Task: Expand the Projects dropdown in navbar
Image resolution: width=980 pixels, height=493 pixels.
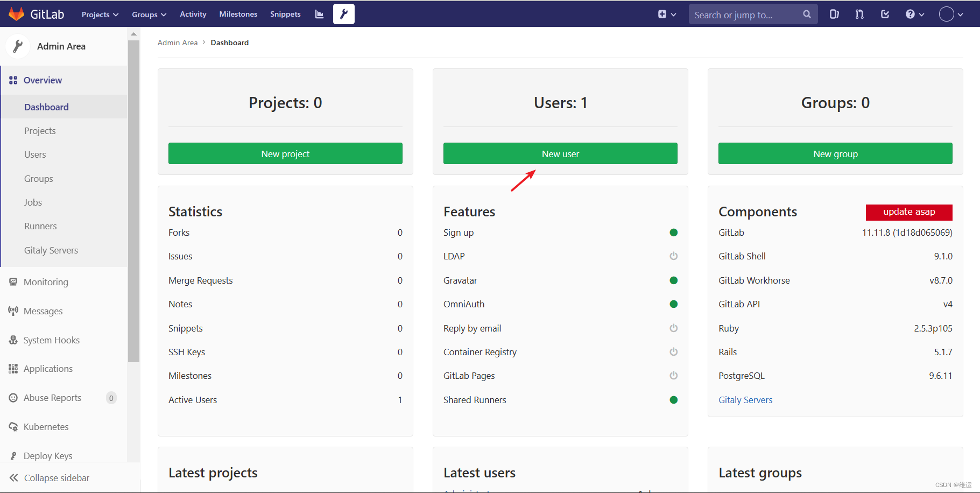Action: click(100, 15)
